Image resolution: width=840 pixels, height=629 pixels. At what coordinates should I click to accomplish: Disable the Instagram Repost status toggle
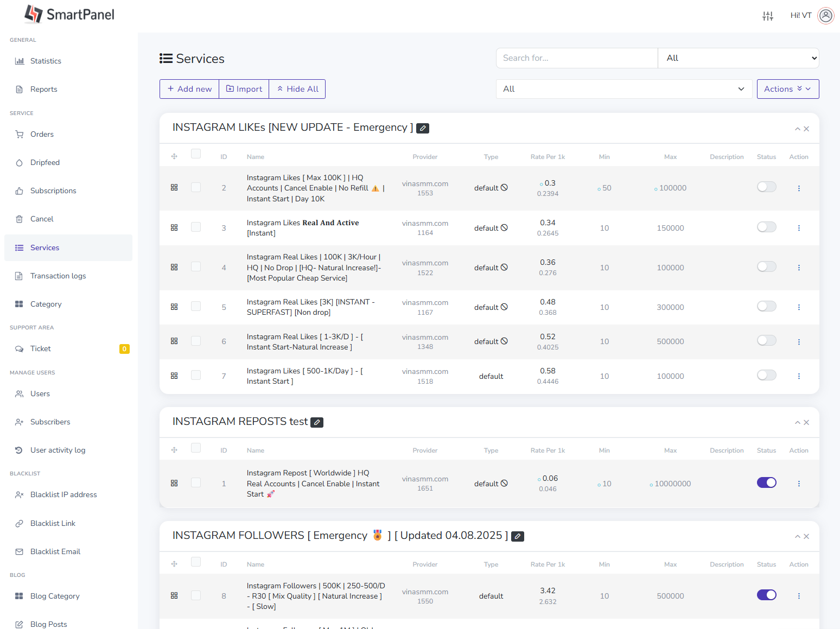pos(766,483)
